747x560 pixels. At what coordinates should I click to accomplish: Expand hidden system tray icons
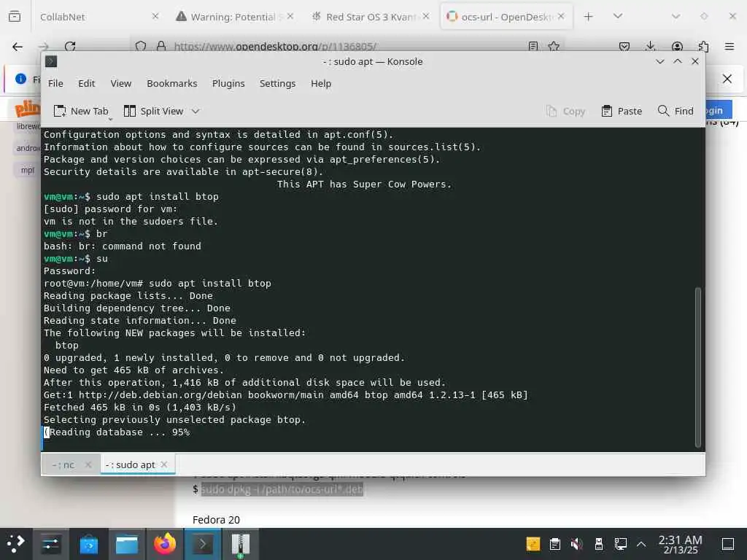[x=641, y=544]
